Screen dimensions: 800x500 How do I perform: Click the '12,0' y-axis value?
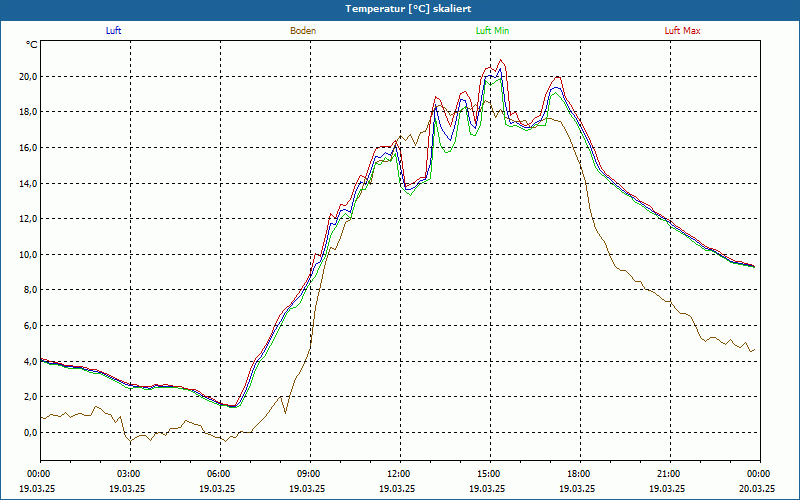click(x=28, y=219)
